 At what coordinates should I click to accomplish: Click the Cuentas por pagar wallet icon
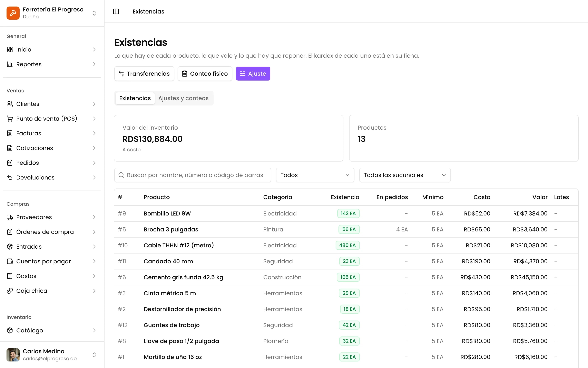click(10, 261)
